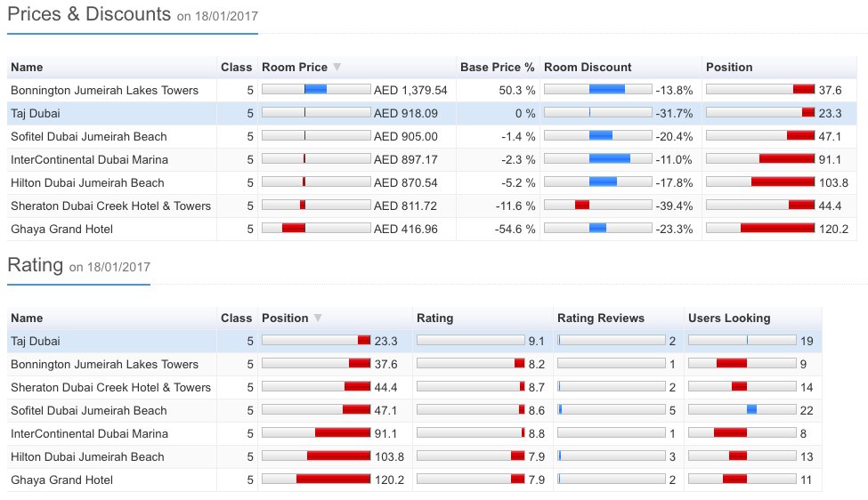868x500 pixels.
Task: Click Ghaya Grand Hotel room price bar
Action: (x=294, y=228)
